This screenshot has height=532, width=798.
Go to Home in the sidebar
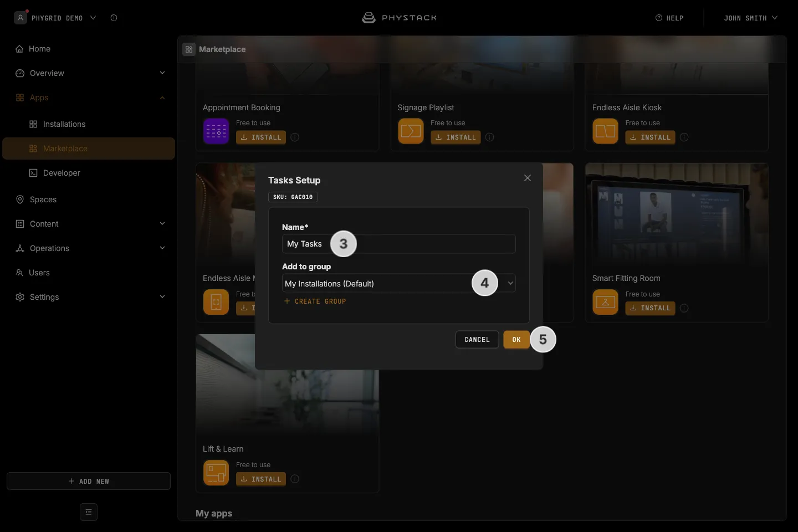coord(89,49)
